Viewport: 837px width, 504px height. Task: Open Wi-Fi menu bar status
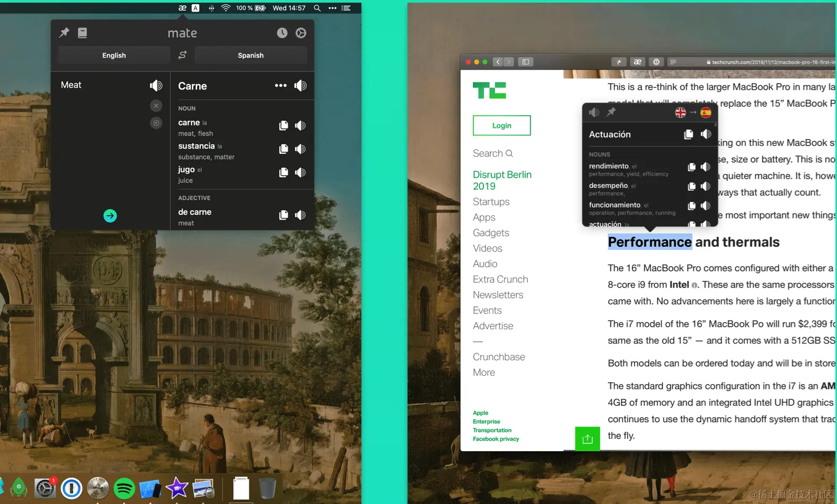coord(225,8)
